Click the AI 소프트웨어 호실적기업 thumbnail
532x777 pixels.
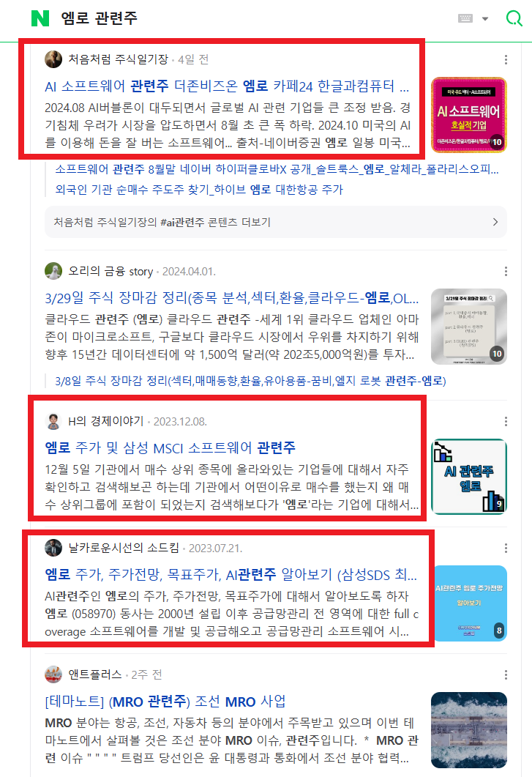coord(468,114)
